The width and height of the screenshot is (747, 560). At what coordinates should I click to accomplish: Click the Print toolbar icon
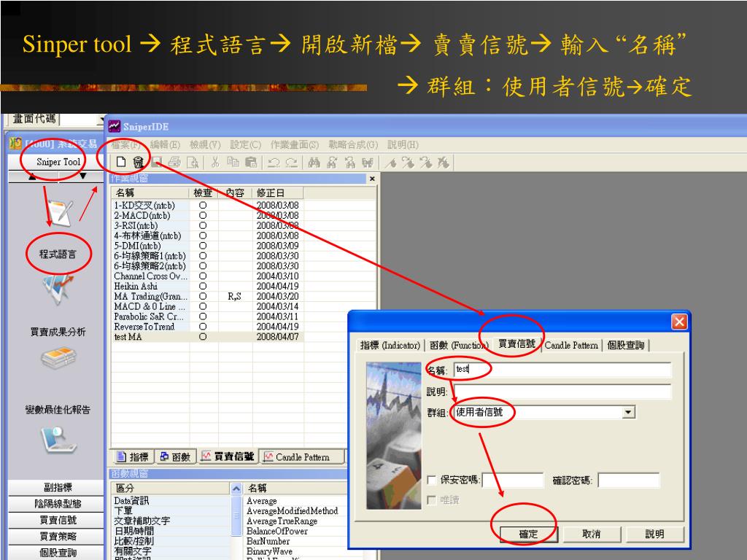(x=174, y=163)
